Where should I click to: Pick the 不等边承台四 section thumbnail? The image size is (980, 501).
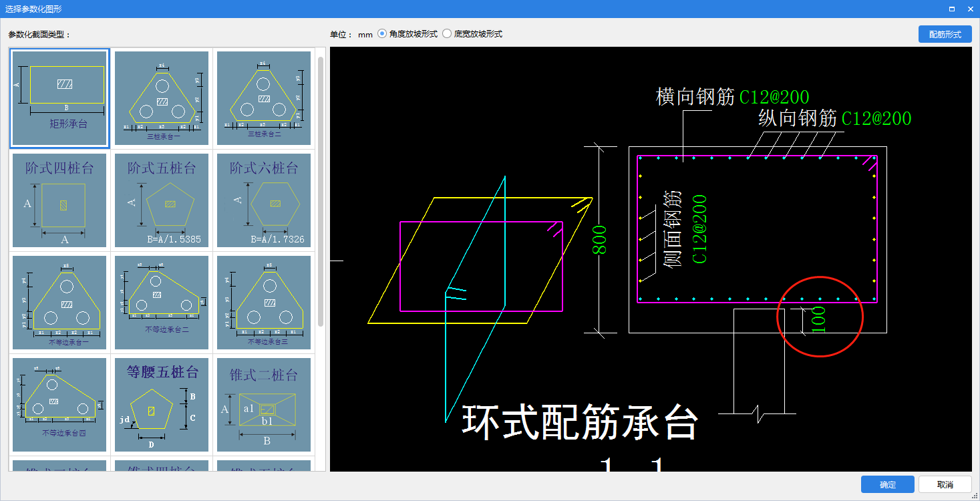coord(59,405)
